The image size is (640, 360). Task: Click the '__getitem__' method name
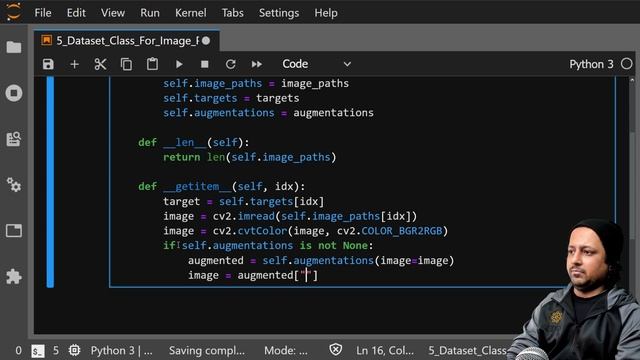[197, 187]
